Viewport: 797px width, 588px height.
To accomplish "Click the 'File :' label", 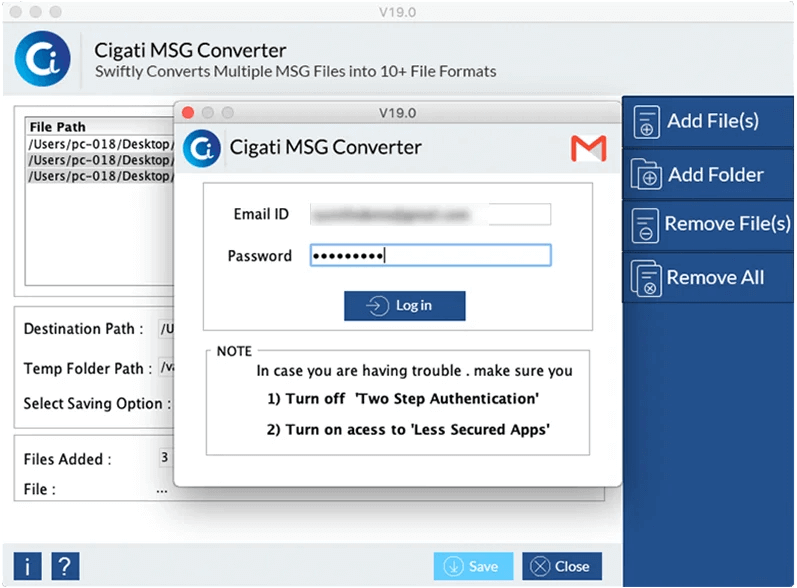I will point(40,489).
